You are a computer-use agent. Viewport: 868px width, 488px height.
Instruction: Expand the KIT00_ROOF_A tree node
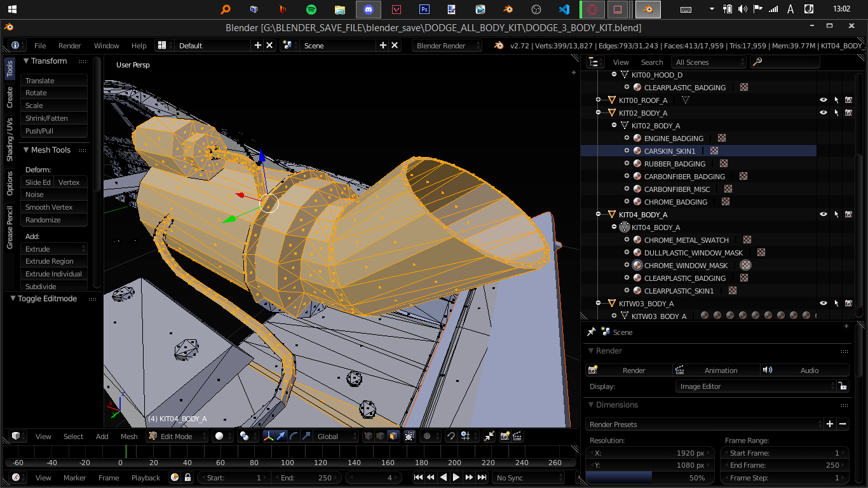pyautogui.click(x=598, y=100)
